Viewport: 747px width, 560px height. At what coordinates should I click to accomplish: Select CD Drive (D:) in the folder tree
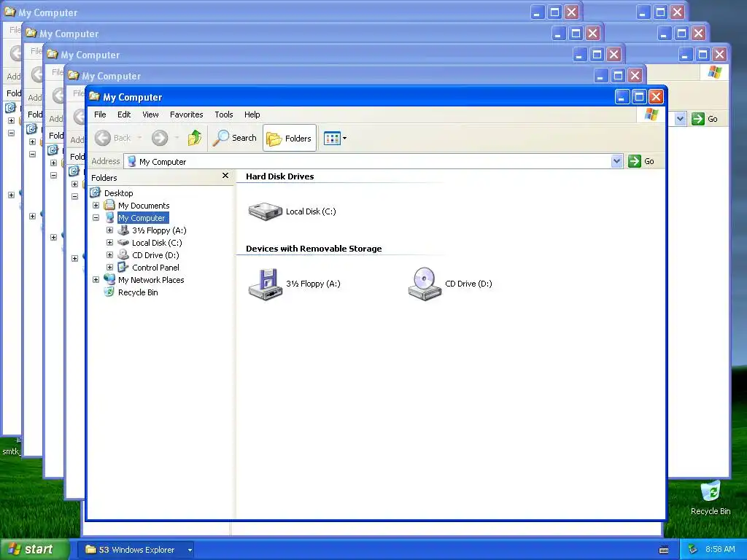(155, 254)
